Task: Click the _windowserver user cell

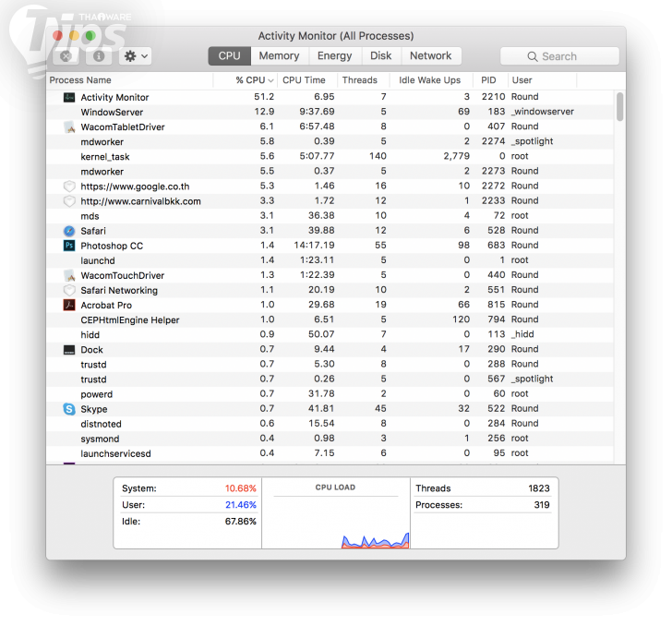Action: click(543, 112)
